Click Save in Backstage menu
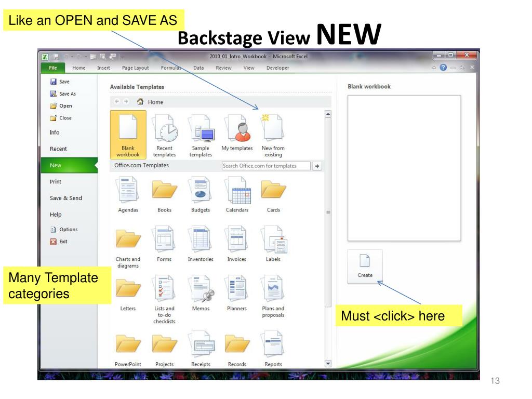 pyautogui.click(x=60, y=82)
